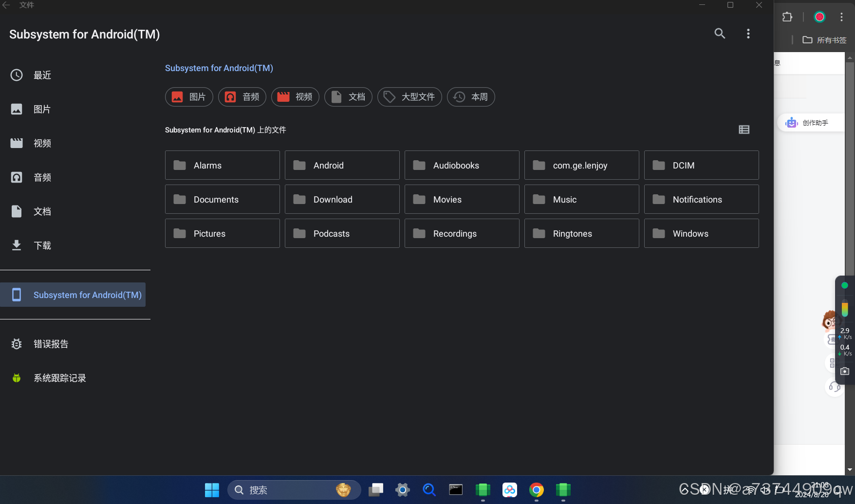Select Subsystem for Android(TM) sidebar entry
Screen dimensions: 855x504
[x=73, y=295]
